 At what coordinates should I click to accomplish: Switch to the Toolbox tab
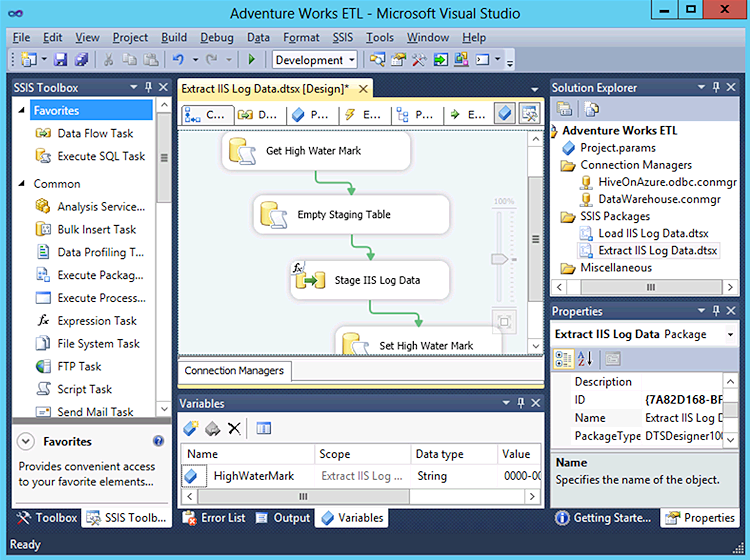click(46, 518)
